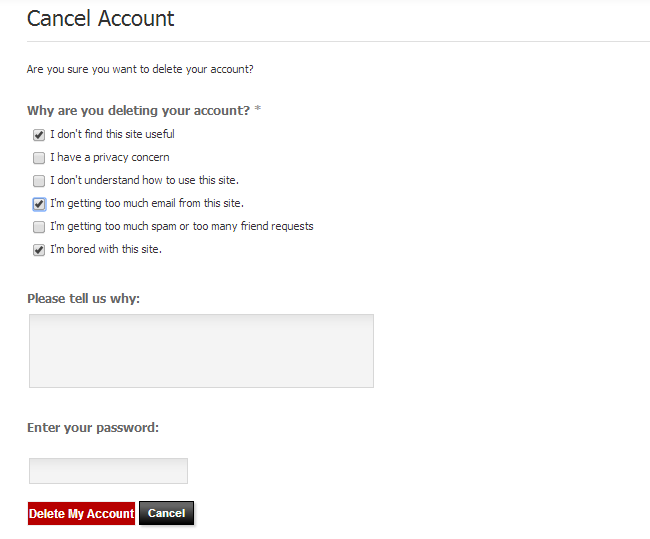Image resolution: width=650 pixels, height=539 pixels.
Task: Click the "Cancel Account" page heading
Action: tap(100, 18)
